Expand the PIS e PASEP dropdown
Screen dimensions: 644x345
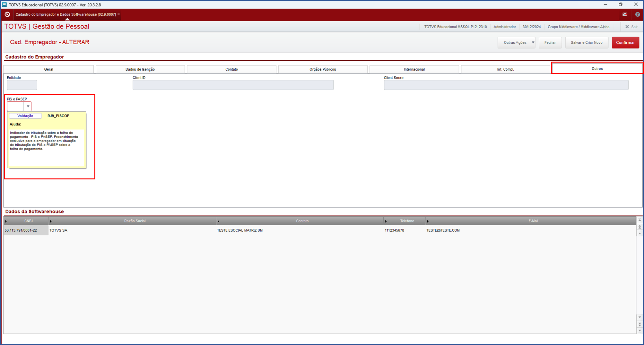[x=28, y=106]
